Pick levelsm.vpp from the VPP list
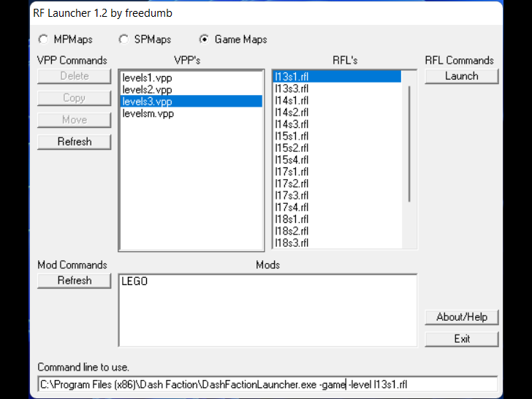532x399 pixels. (148, 113)
